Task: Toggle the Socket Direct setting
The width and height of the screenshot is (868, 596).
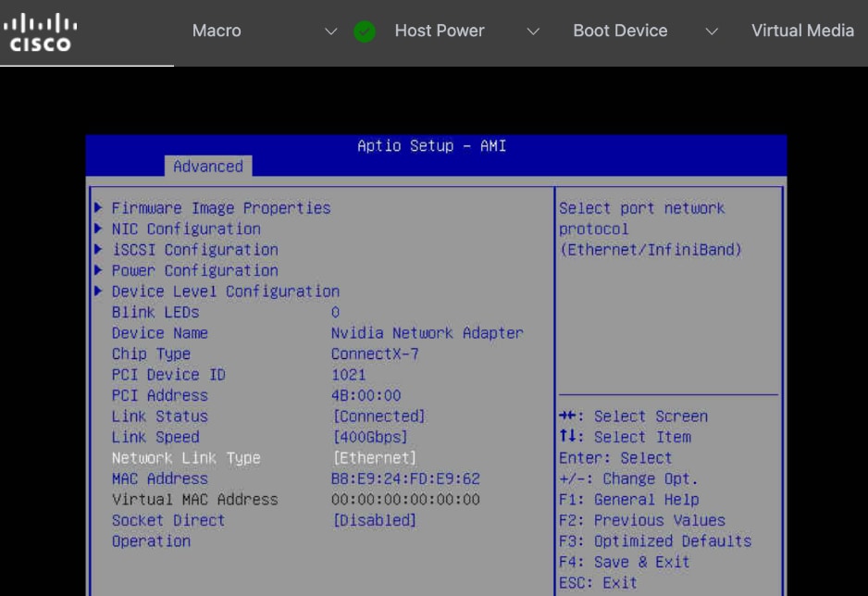Action: [x=375, y=520]
